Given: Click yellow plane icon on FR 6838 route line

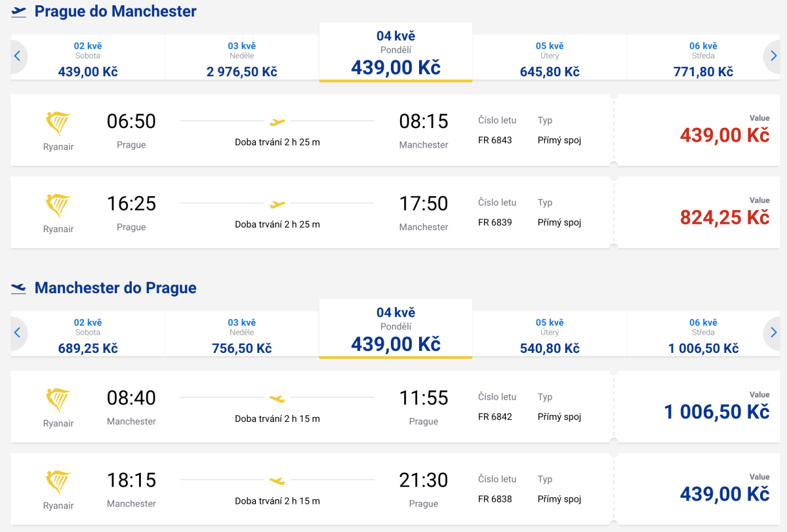Looking at the screenshot, I should (x=277, y=480).
